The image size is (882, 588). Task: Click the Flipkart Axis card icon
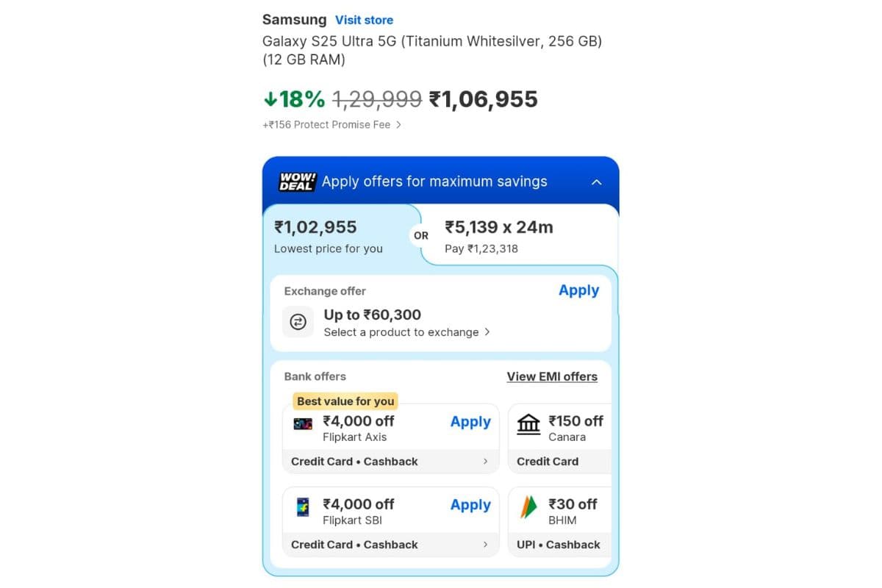pyautogui.click(x=303, y=424)
